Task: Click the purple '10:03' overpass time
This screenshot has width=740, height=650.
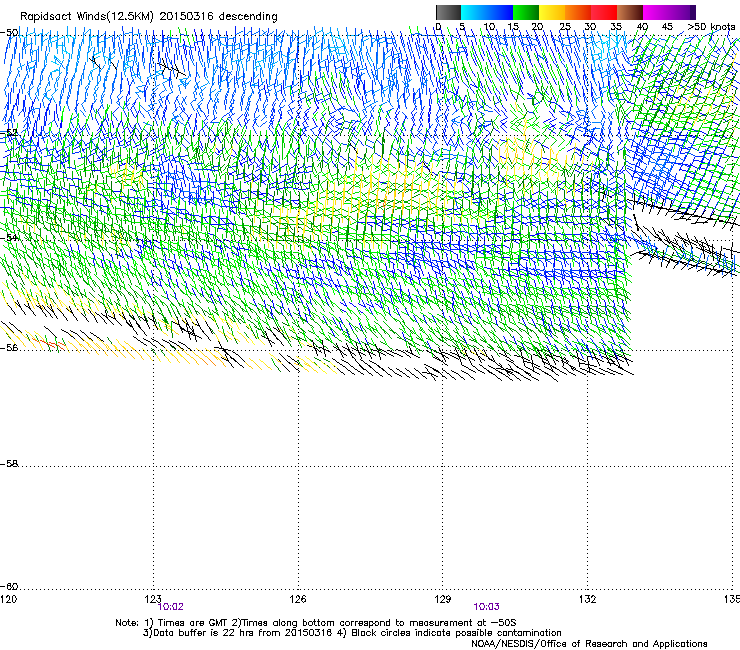Action: click(487, 607)
